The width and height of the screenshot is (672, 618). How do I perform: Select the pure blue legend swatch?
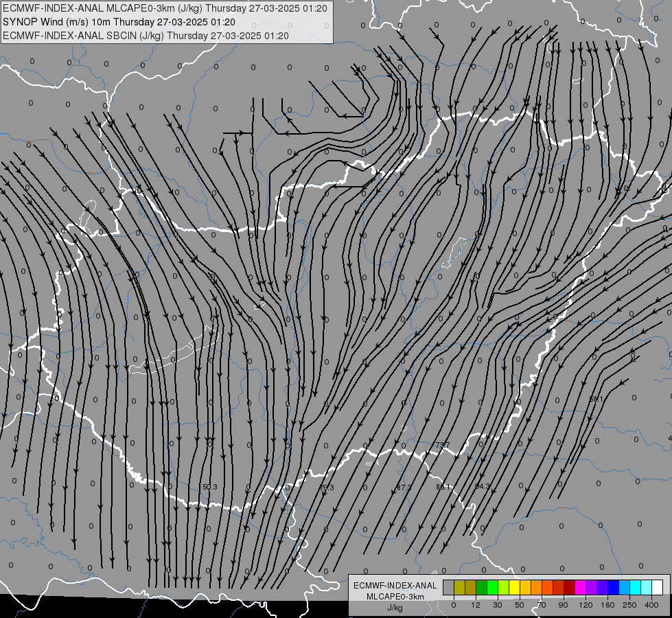point(614,588)
